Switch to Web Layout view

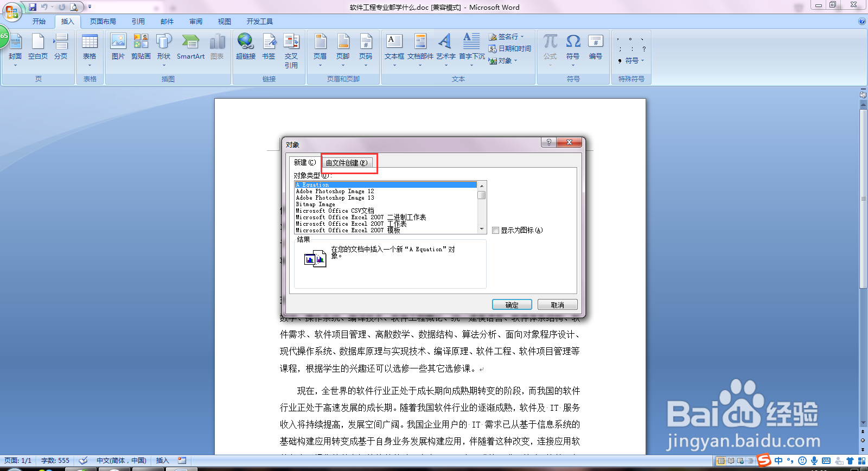[740, 461]
